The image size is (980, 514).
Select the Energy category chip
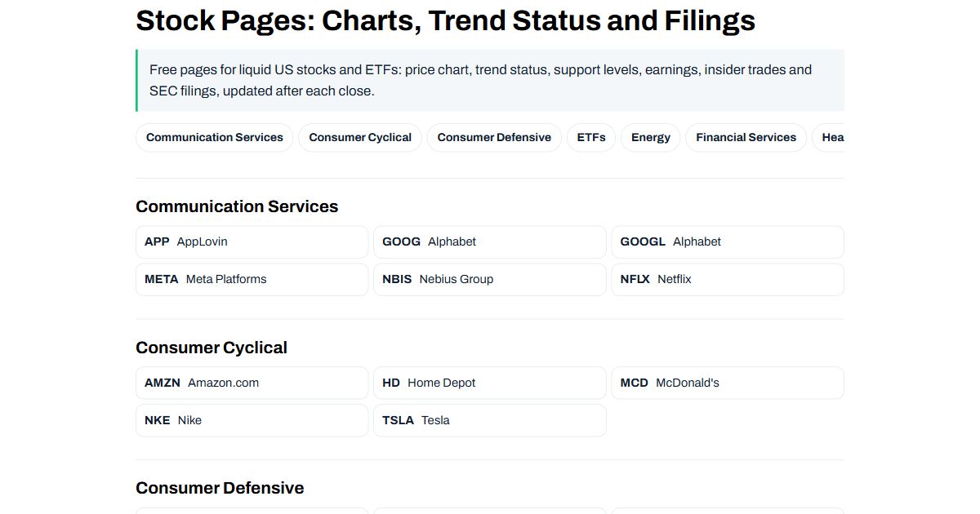pos(651,138)
